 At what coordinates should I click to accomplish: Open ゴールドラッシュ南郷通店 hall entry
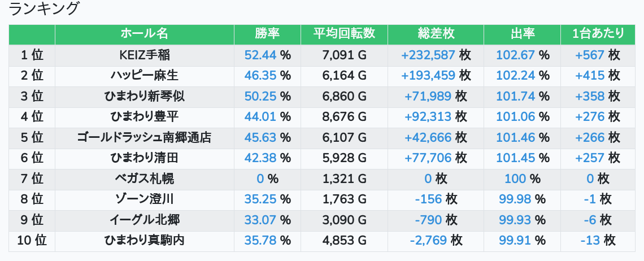coord(144,137)
